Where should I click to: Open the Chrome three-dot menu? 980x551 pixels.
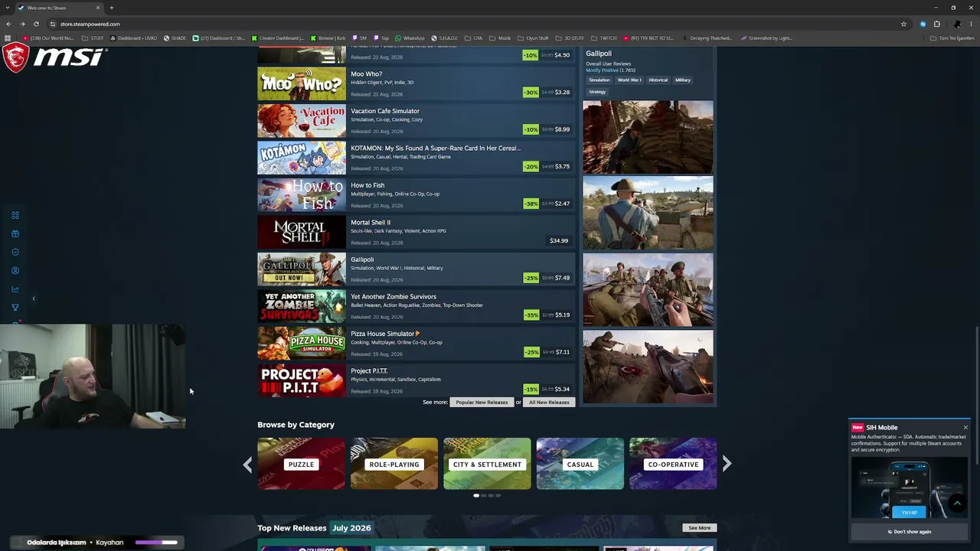[x=972, y=24]
